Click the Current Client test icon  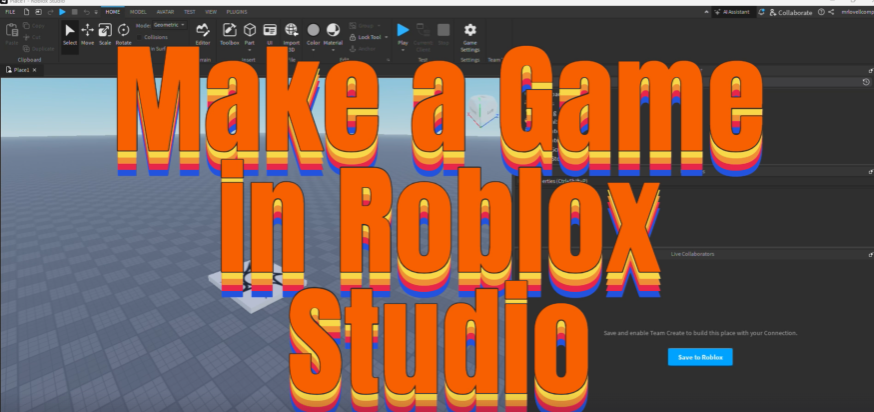click(423, 30)
